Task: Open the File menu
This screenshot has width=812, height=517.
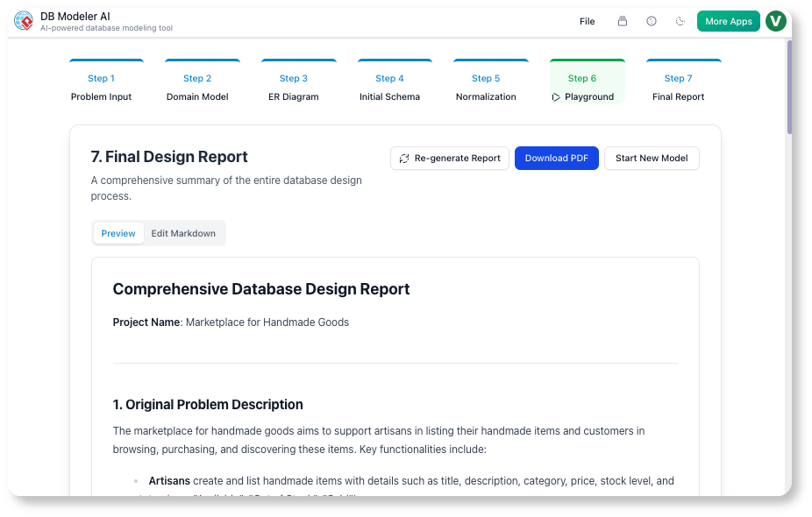Action: click(x=587, y=21)
